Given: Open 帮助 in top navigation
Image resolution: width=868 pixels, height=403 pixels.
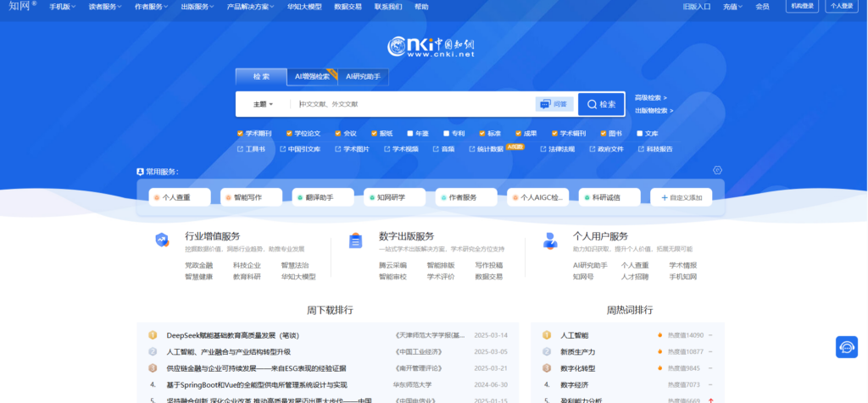Looking at the screenshot, I should click(x=421, y=7).
